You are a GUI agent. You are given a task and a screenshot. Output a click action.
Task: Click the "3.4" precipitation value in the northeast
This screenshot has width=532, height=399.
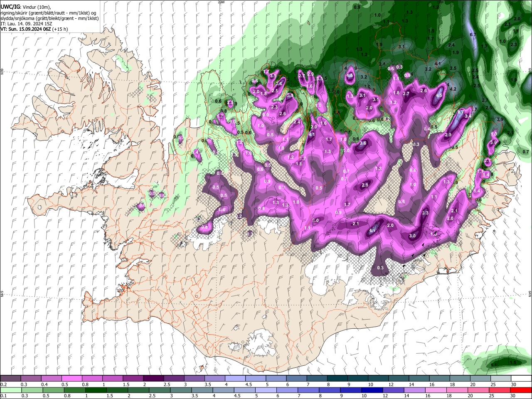468,116
